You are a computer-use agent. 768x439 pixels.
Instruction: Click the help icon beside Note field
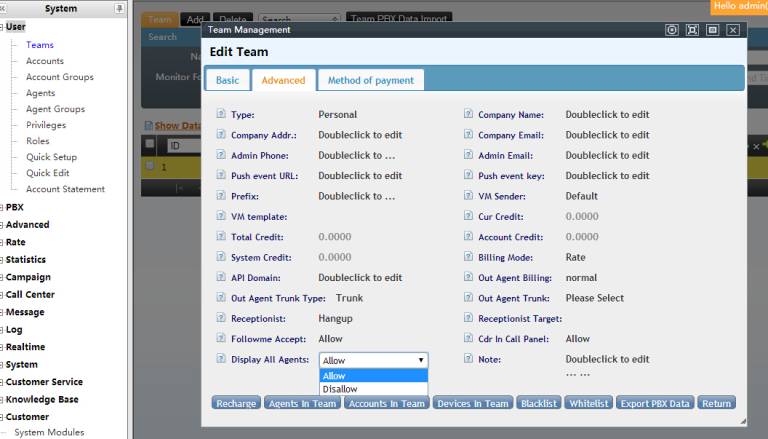[468, 359]
